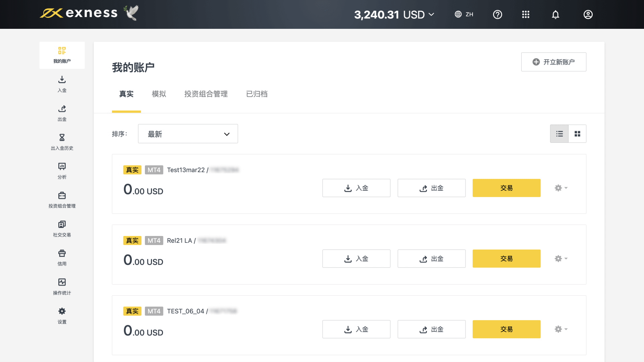Change language via ZH globe selector
Viewport: 644px width, 362px height.
tap(464, 14)
